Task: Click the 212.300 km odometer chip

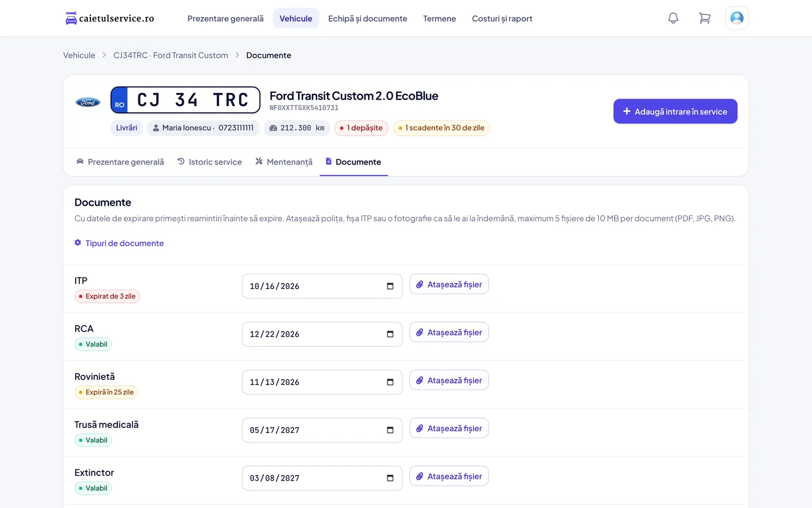Action: click(x=297, y=128)
